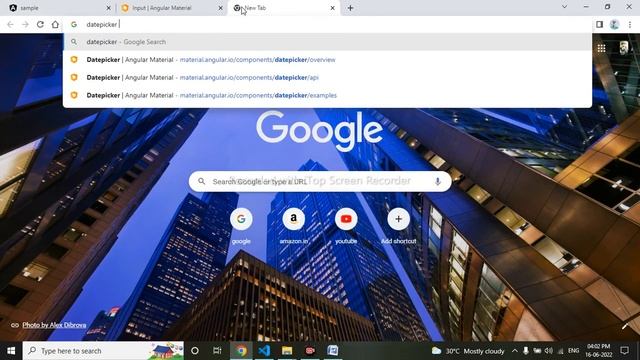Select the New Tab tab
Viewport: 640px width, 360px height.
[284, 8]
